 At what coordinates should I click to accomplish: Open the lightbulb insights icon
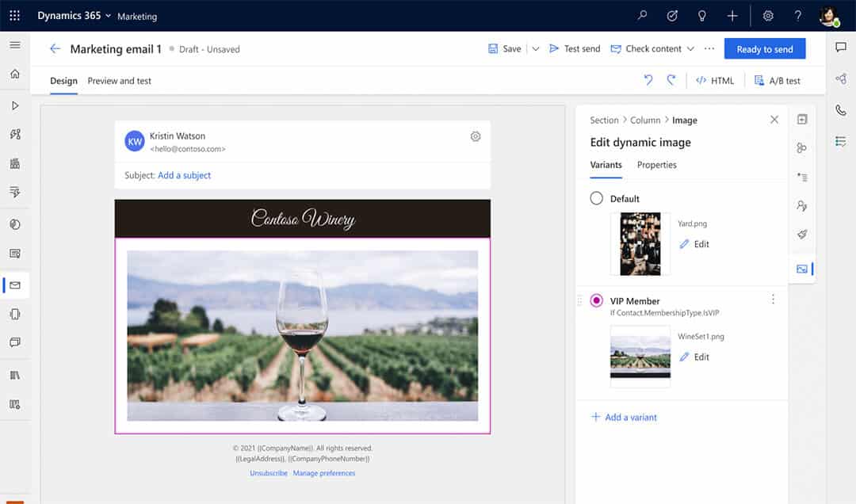pyautogui.click(x=701, y=16)
